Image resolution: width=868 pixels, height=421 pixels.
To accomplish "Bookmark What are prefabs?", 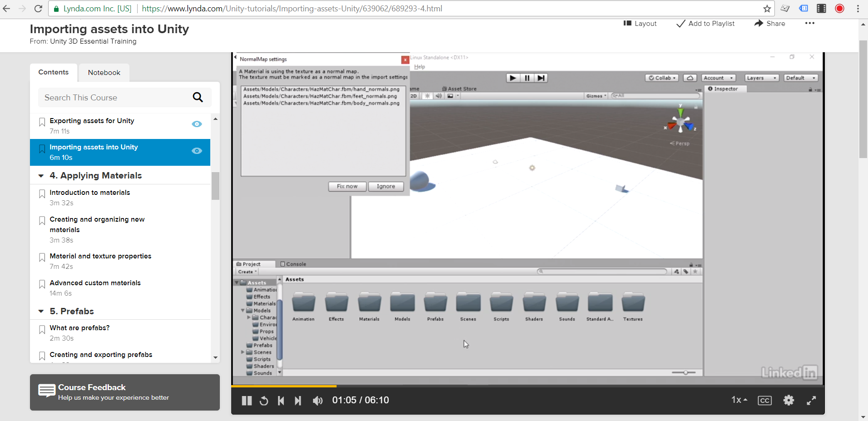I will click(42, 329).
